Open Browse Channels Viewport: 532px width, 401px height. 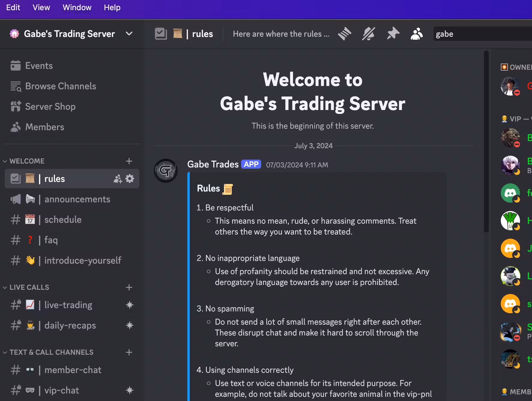(60, 86)
